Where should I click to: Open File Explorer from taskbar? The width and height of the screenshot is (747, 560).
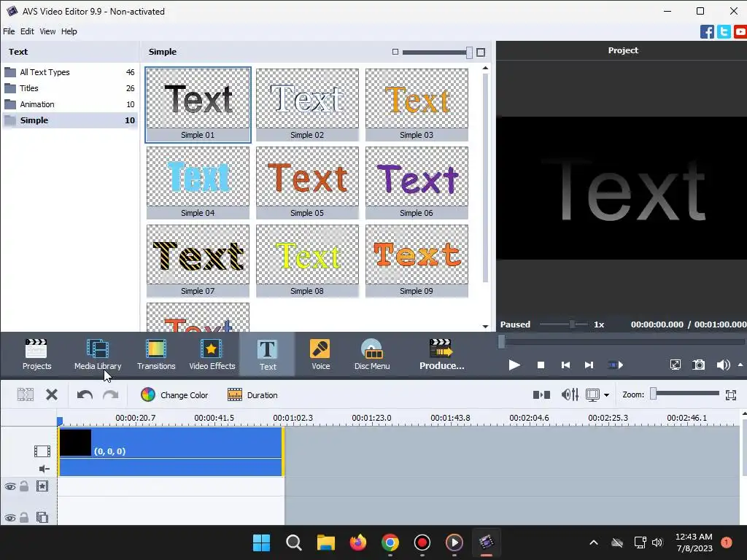point(326,542)
